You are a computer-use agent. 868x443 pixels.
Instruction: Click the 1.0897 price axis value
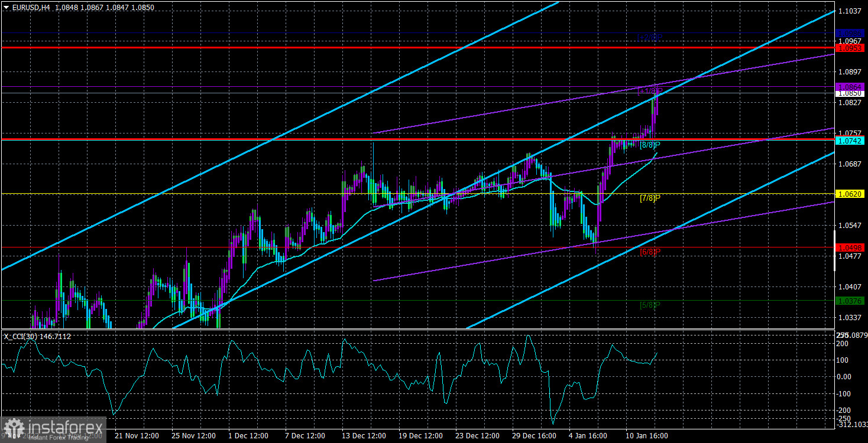coord(850,71)
